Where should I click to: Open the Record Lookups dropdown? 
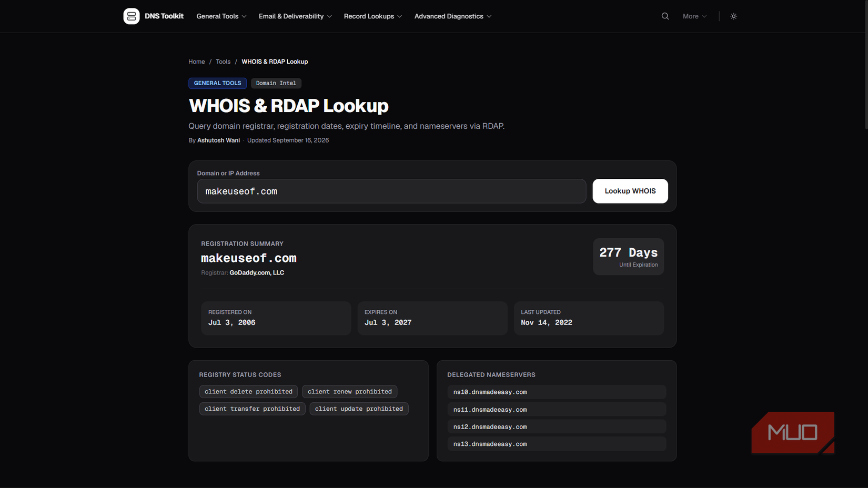[373, 16]
